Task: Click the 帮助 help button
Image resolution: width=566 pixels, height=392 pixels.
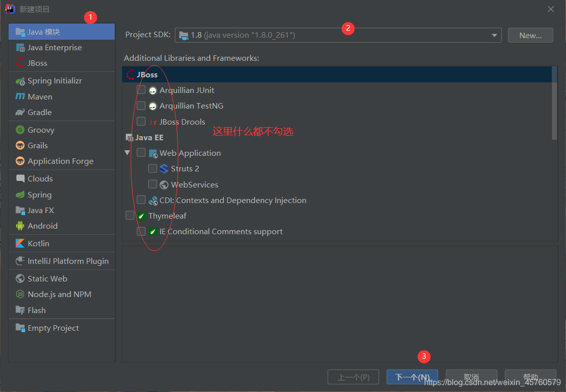Action: pos(530,377)
